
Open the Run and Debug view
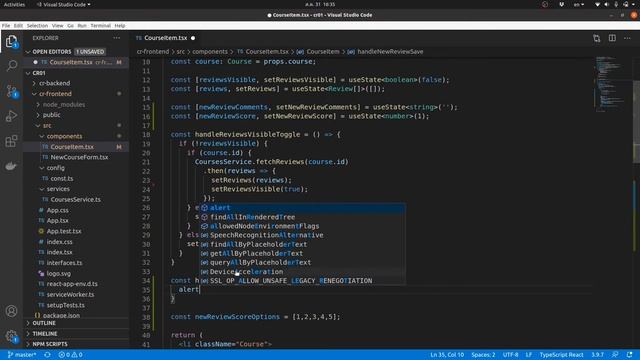11,116
